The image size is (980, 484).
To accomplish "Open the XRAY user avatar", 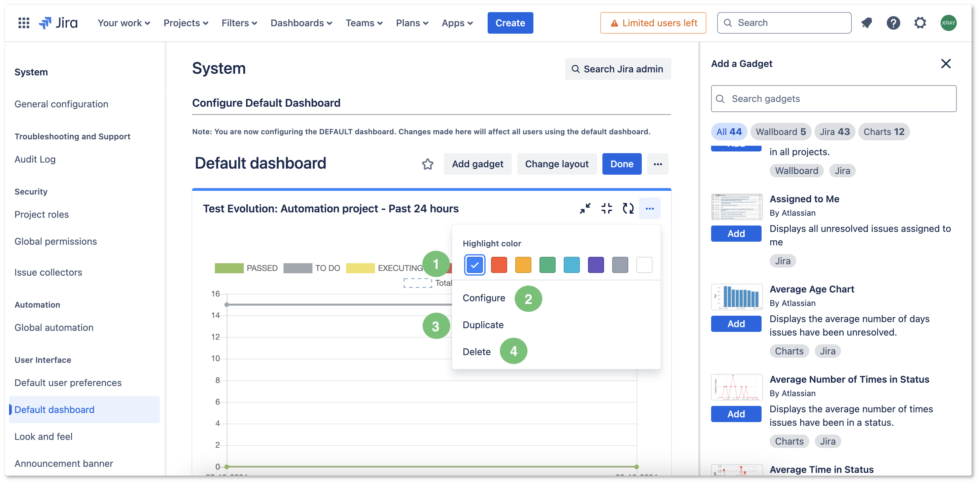I will pos(948,23).
